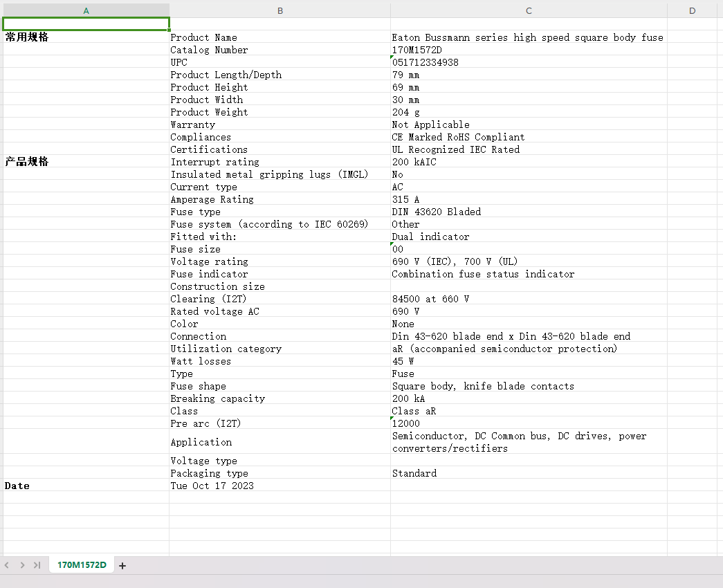Select the 30 mm value

pyautogui.click(x=529, y=99)
